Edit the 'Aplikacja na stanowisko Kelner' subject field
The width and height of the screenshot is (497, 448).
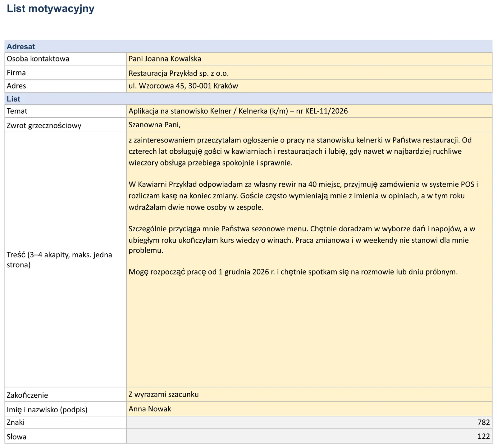(309, 111)
